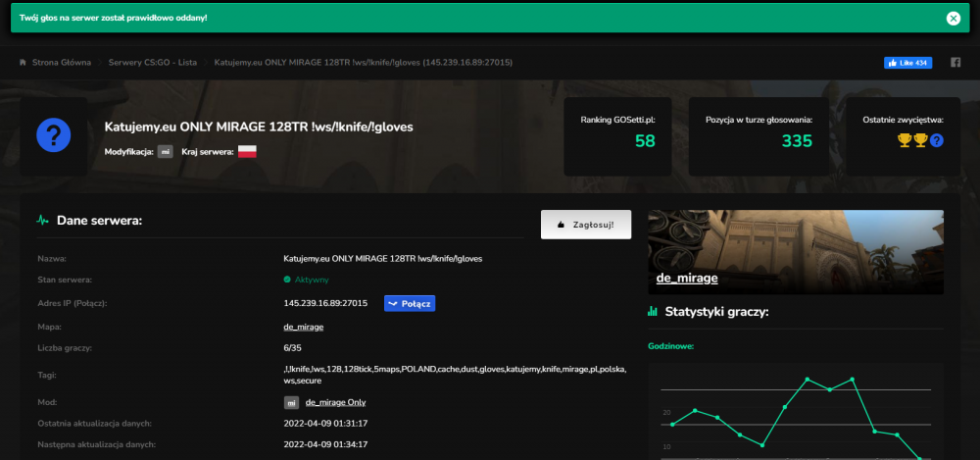Click the Godzinowe chart label

click(671, 345)
